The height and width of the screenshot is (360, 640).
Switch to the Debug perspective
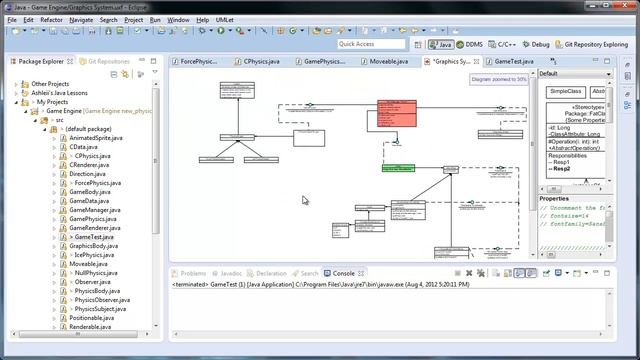536,44
